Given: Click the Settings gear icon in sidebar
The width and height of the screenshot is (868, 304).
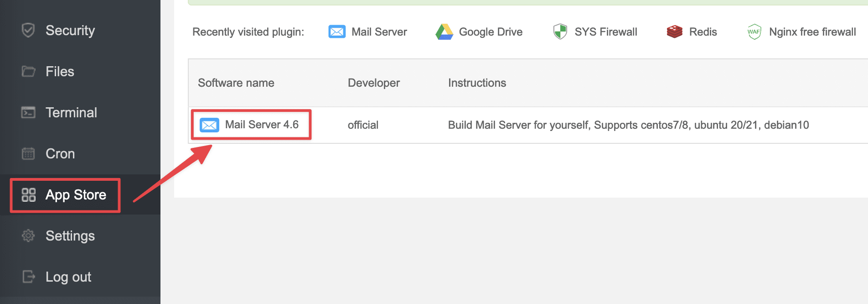Looking at the screenshot, I should pos(28,236).
